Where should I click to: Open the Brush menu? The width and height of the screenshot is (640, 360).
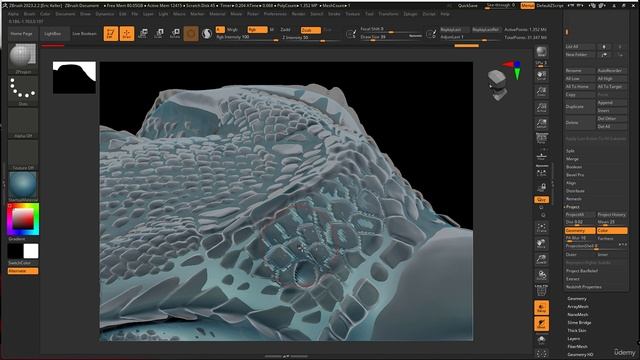point(29,14)
